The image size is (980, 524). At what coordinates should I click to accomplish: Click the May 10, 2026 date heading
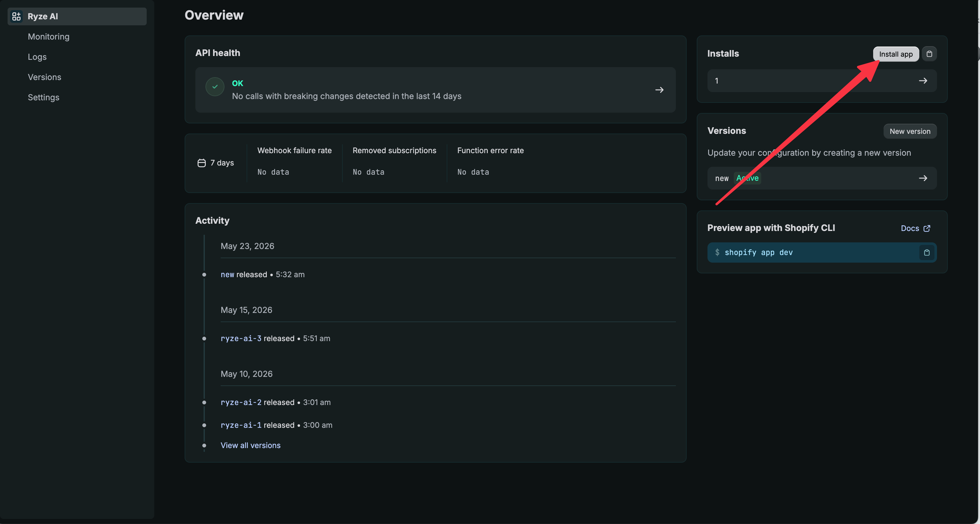pyautogui.click(x=247, y=374)
